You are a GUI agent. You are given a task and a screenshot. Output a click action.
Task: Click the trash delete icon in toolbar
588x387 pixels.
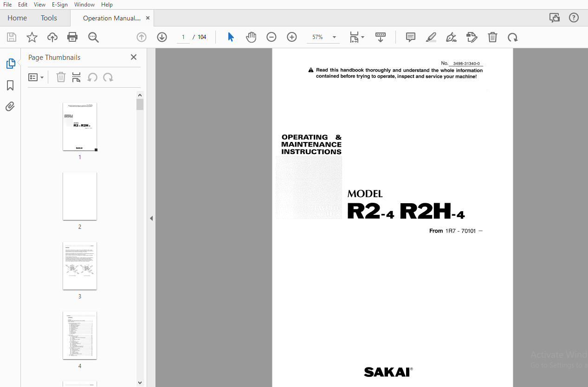492,37
